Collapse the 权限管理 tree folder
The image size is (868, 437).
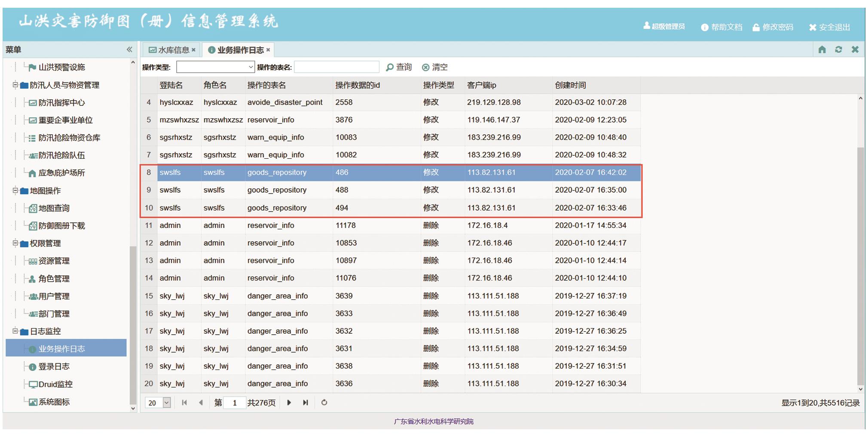point(15,243)
